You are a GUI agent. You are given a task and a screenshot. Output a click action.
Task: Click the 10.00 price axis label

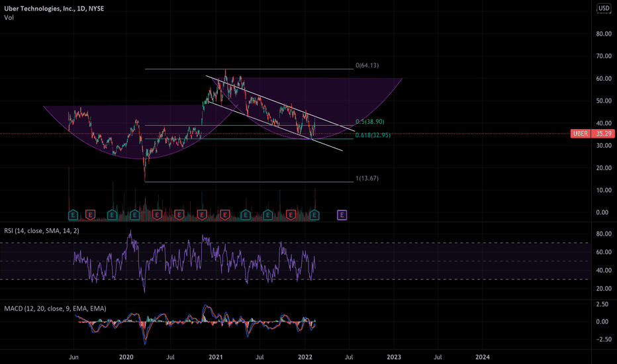pyautogui.click(x=604, y=190)
